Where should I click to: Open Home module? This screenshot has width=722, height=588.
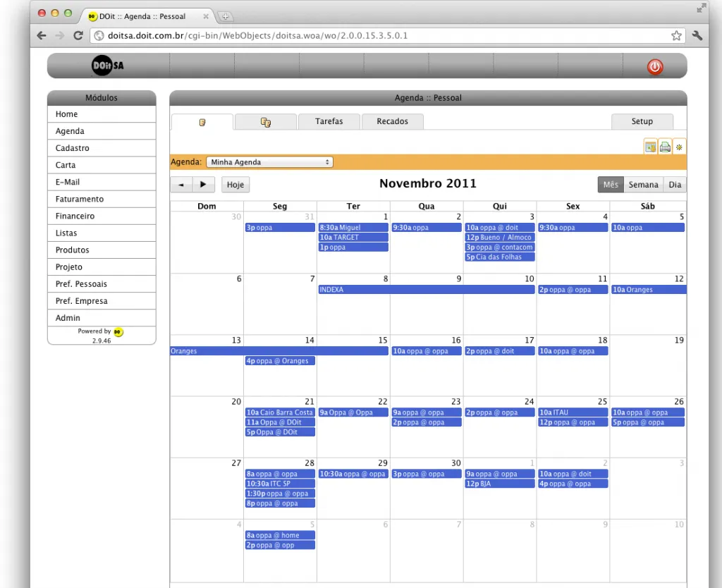(x=102, y=114)
